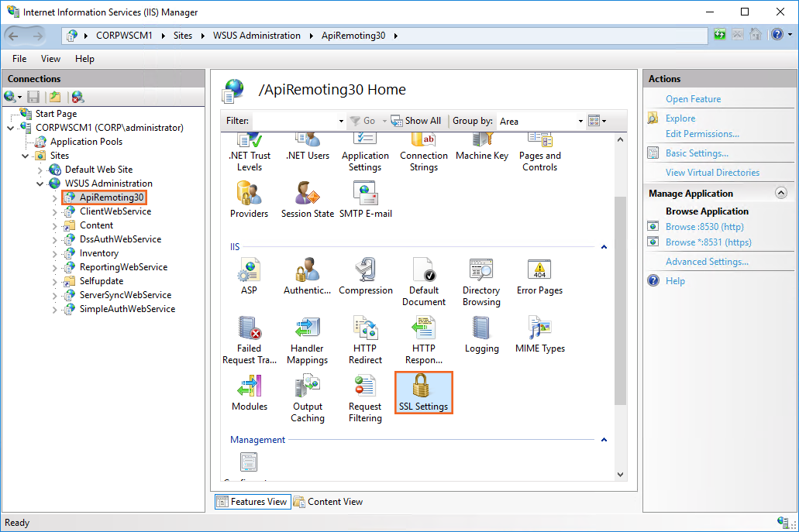This screenshot has height=532, width=799.
Task: Collapse the Manage Application section
Action: [x=780, y=194]
